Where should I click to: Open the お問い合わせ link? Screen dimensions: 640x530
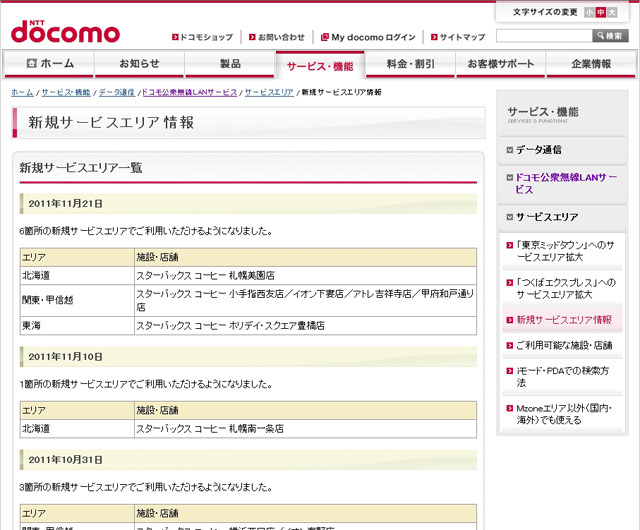[282, 37]
